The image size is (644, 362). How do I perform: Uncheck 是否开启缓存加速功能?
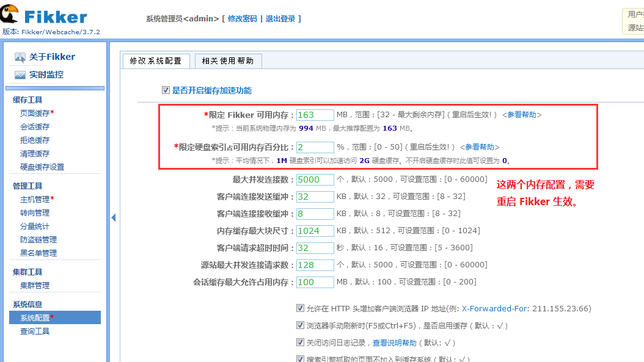pyautogui.click(x=166, y=90)
